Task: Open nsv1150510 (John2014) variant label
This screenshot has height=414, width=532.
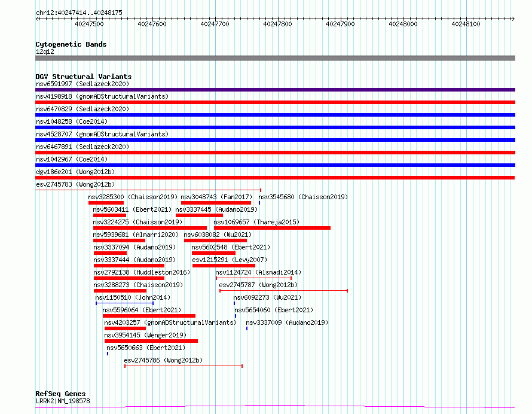Action: click(133, 297)
